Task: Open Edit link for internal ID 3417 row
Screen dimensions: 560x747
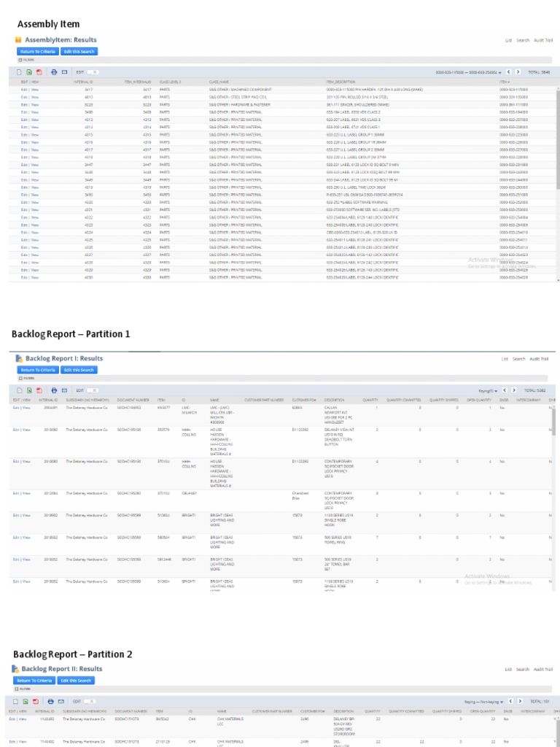Action: (24, 90)
